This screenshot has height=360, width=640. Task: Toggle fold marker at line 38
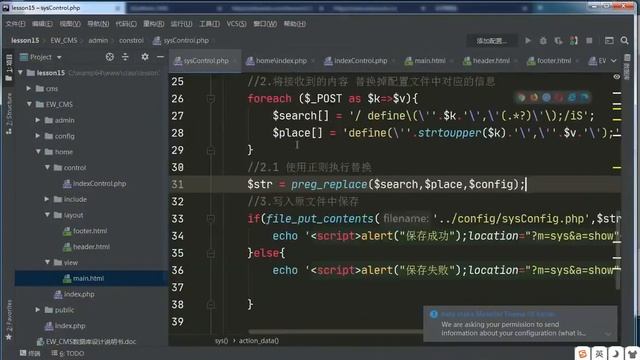point(211,304)
